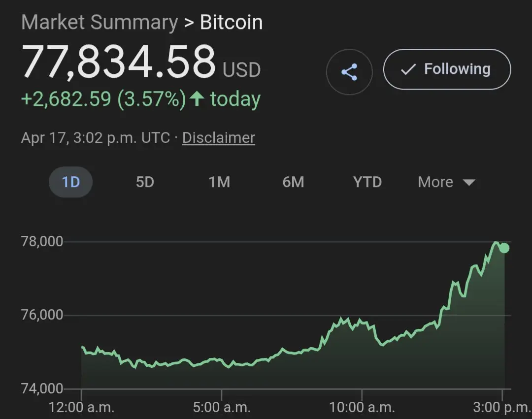Switch to the 5D time range
The height and width of the screenshot is (419, 532).
[145, 182]
